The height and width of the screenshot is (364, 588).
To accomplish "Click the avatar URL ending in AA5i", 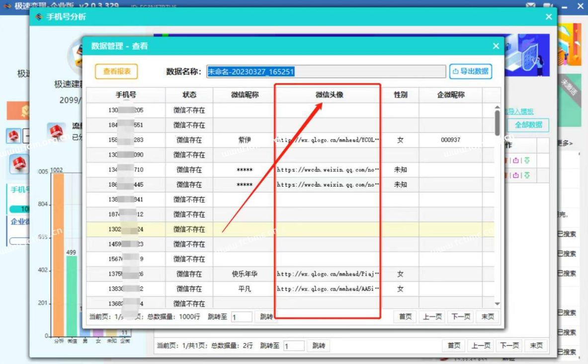I will tap(328, 289).
